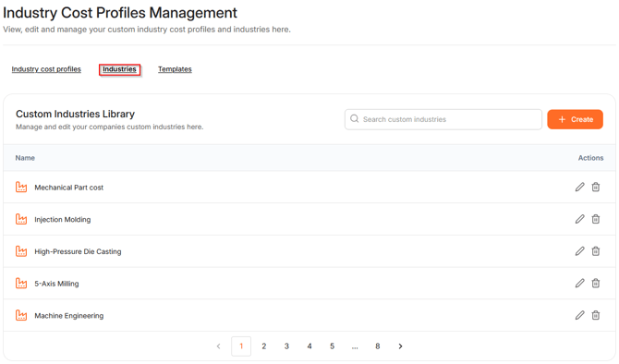The width and height of the screenshot is (619, 364).
Task: Click factory icon beside 5-Axis Milling
Action: tap(21, 283)
